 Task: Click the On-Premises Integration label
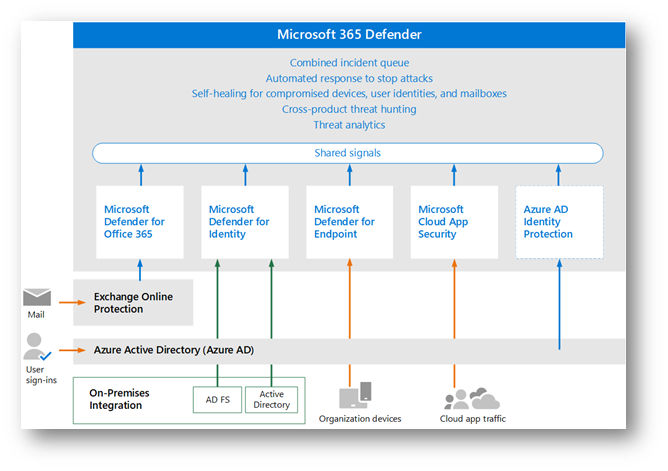(x=119, y=399)
